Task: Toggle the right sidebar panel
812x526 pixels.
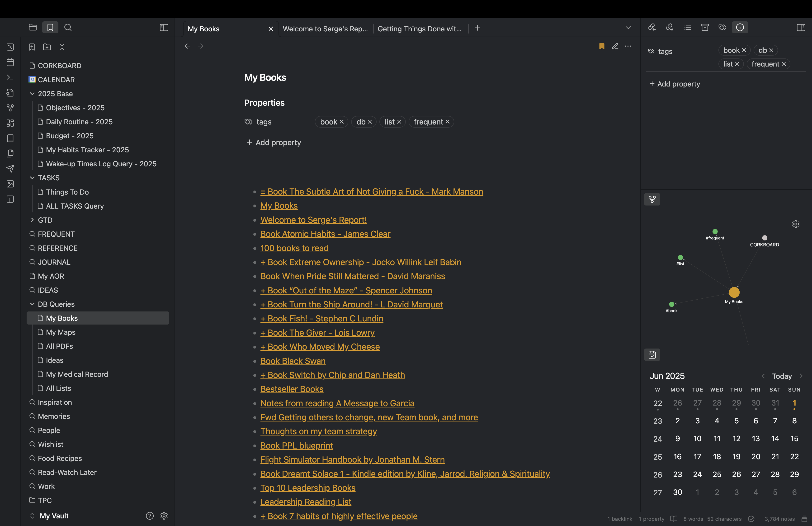Action: [801, 27]
